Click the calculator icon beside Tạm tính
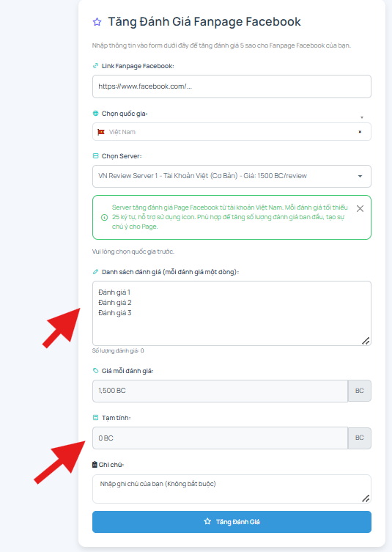Viewport: 392px width, 552px height. (95, 418)
